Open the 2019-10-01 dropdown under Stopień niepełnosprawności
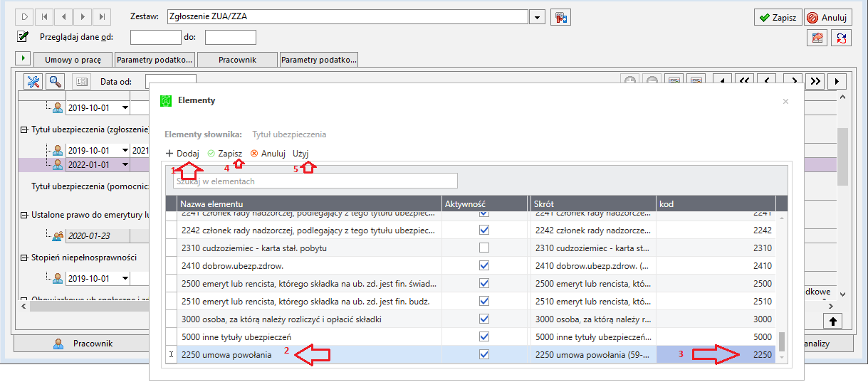Screen dimensions: 868x382 coord(125,278)
